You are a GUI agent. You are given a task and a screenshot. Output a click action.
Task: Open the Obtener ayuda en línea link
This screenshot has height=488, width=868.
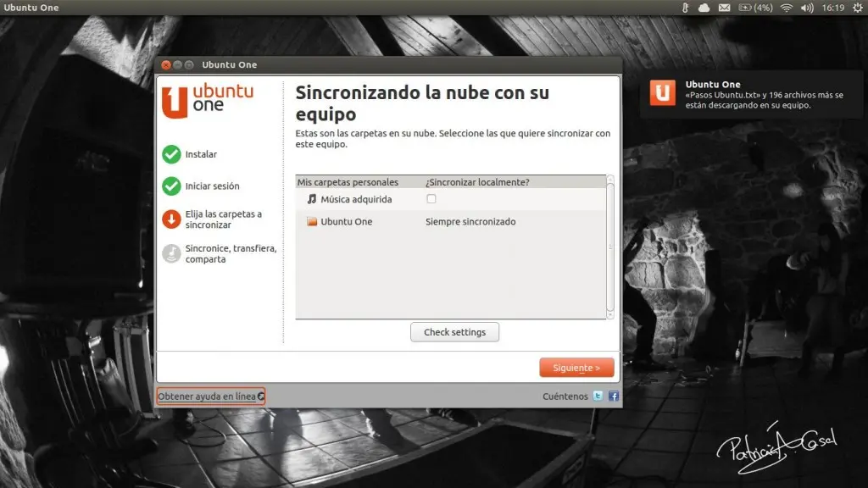[211, 396]
